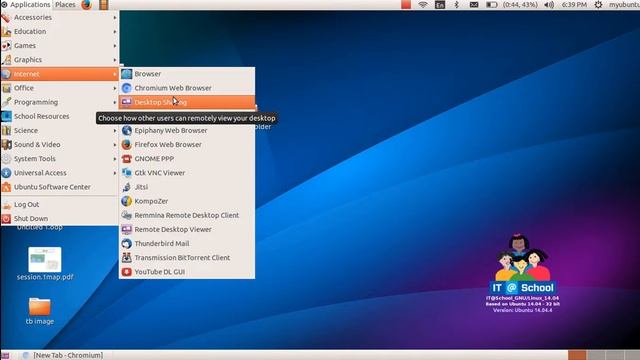This screenshot has height=360, width=640.
Task: Click the red indicator icon in top panel
Action: tap(406, 4)
